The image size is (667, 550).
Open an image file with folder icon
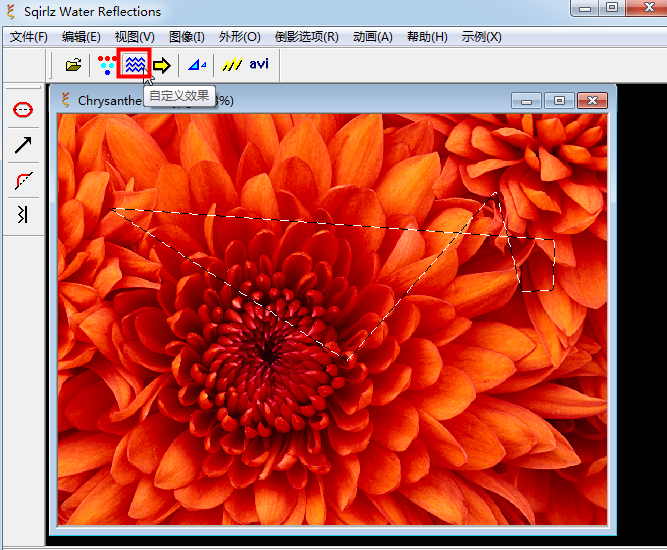point(73,65)
